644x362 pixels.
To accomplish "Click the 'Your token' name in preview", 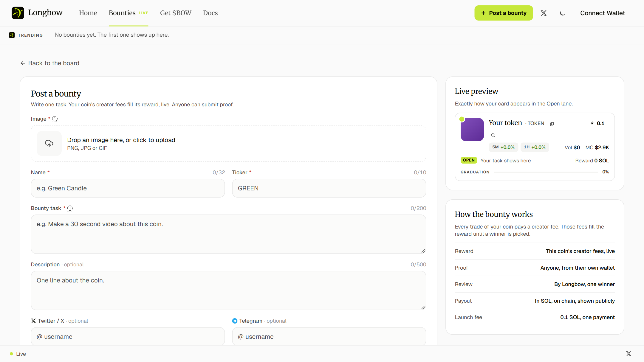I will point(505,123).
